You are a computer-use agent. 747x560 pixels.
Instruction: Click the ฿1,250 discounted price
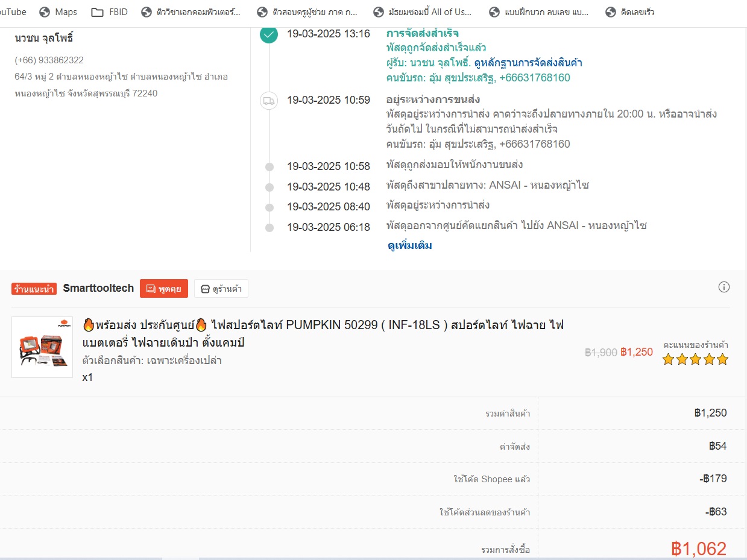[637, 352]
